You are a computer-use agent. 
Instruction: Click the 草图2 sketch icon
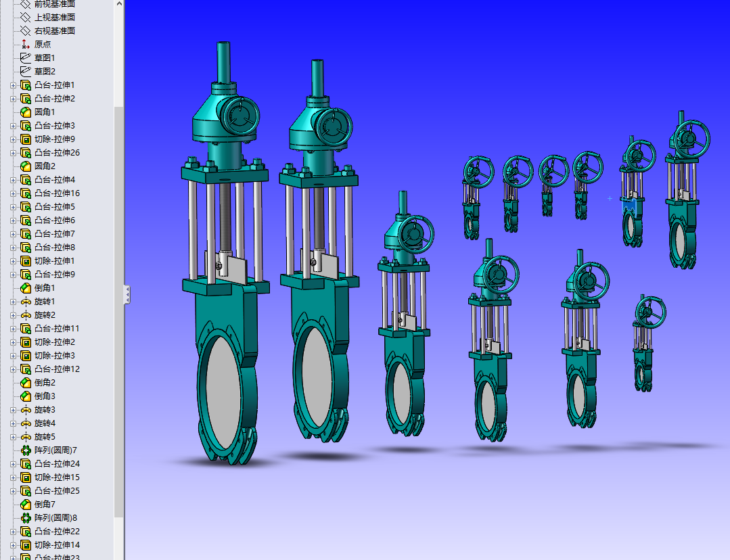coord(26,71)
